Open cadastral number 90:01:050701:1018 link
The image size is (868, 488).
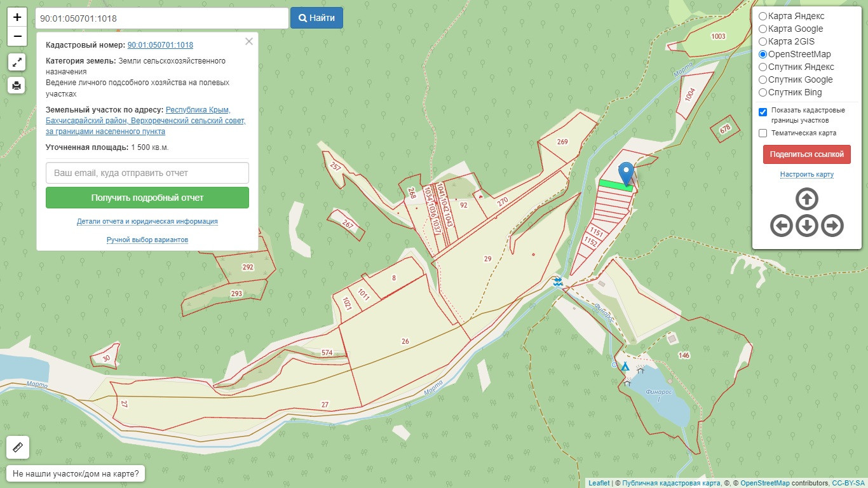[x=160, y=45]
